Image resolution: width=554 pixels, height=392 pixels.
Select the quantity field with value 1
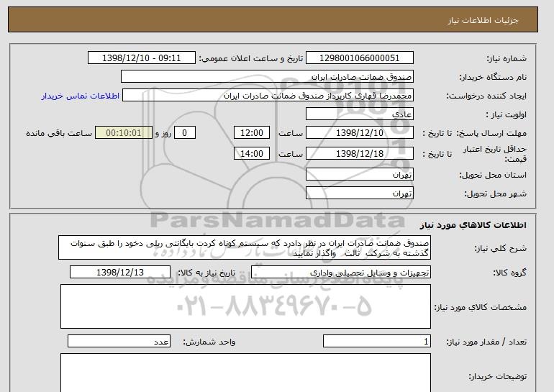pos(377,342)
